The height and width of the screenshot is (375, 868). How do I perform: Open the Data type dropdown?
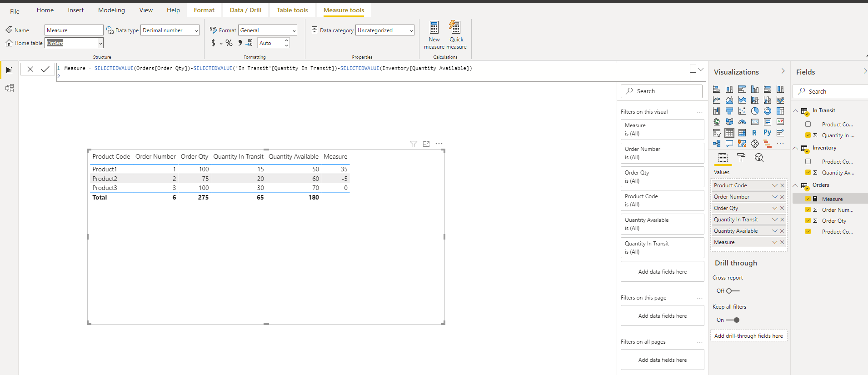coord(170,30)
